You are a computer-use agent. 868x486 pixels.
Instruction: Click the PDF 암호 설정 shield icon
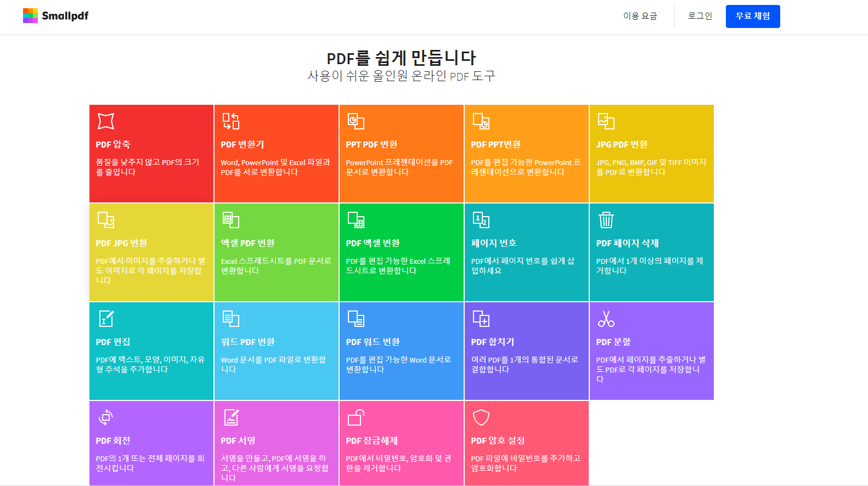[481, 417]
